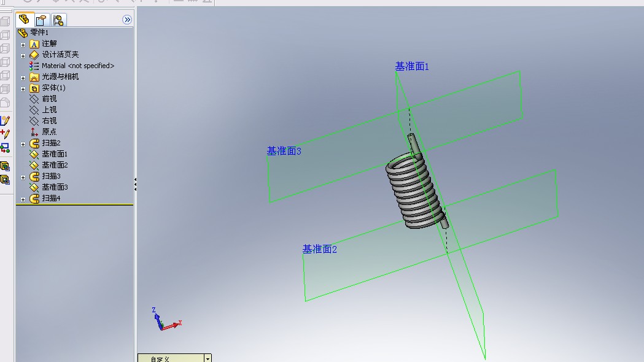Viewport: 644px width, 362px height.
Task: Click the panel splitter collapse arrows
Action: click(x=135, y=184)
